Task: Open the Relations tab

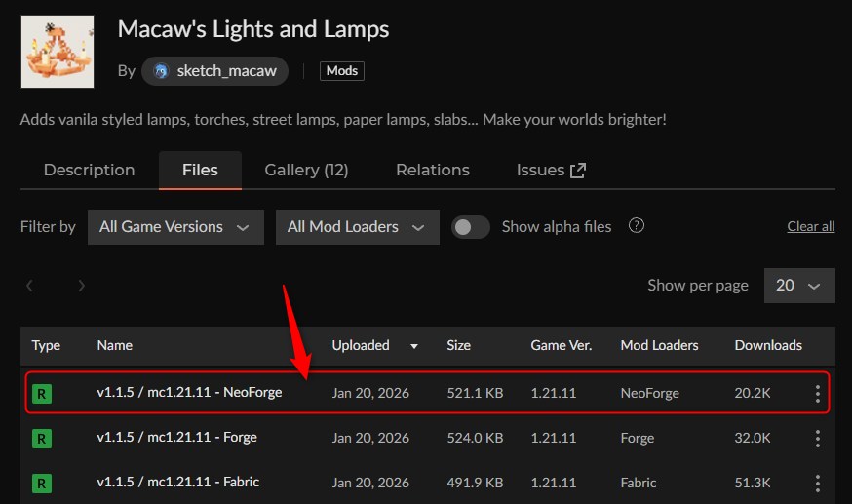Action: click(433, 170)
